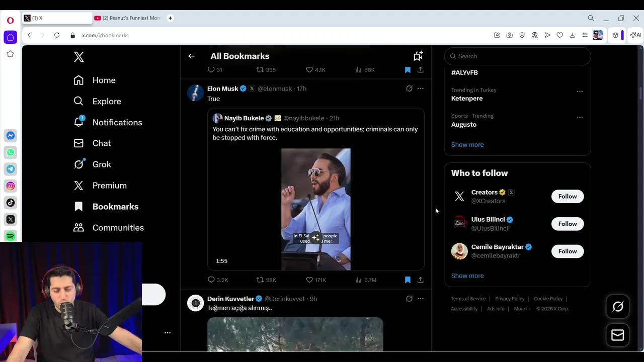The width and height of the screenshot is (644, 362).
Task: Click the X logo in navigation
Action: click(79, 57)
